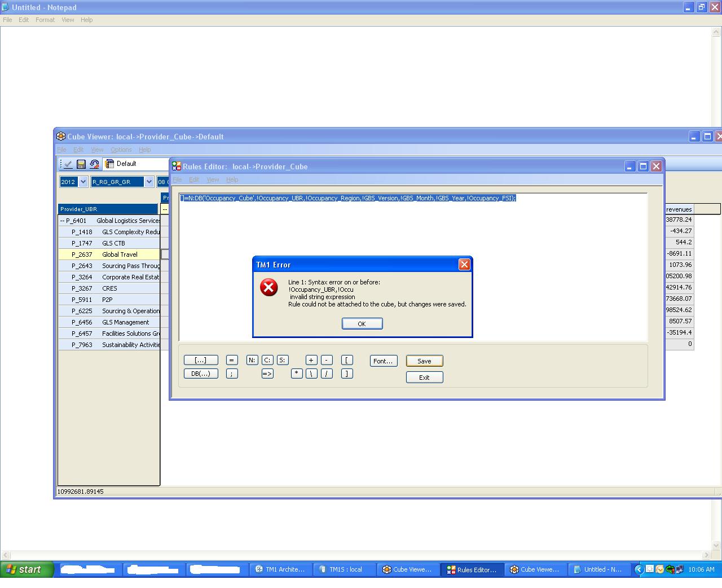Image resolution: width=722 pixels, height=588 pixels.
Task: Click Notepad vertical scrollbar down arrow
Action: click(x=717, y=546)
